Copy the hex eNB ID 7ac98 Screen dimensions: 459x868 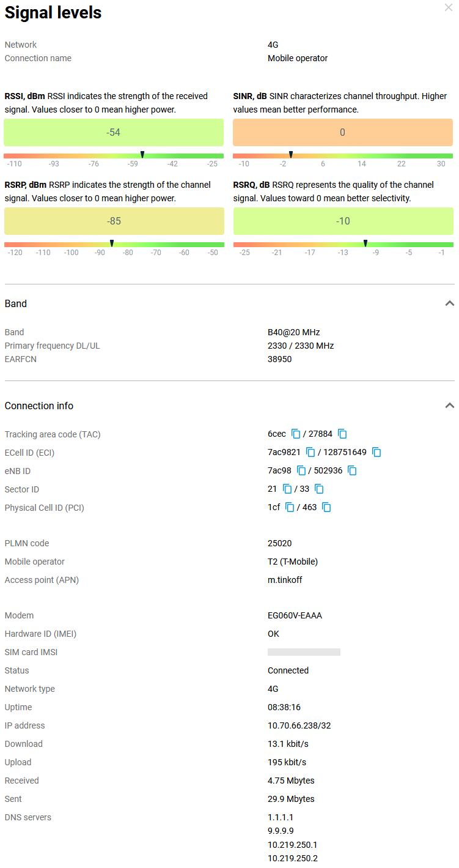(301, 470)
